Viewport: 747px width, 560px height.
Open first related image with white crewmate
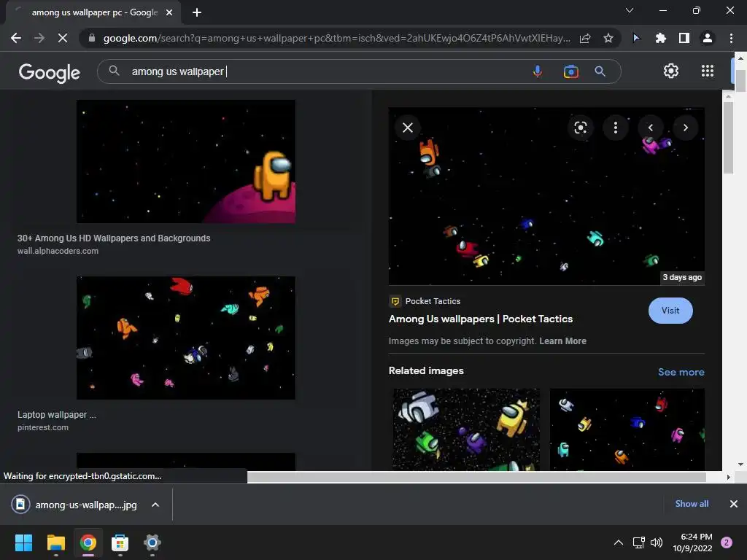466,429
